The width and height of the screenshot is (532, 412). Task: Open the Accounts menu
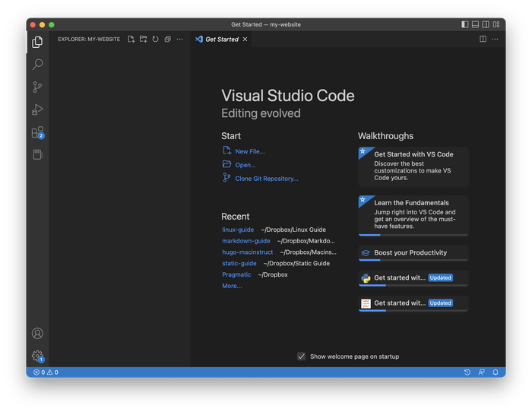[37, 333]
